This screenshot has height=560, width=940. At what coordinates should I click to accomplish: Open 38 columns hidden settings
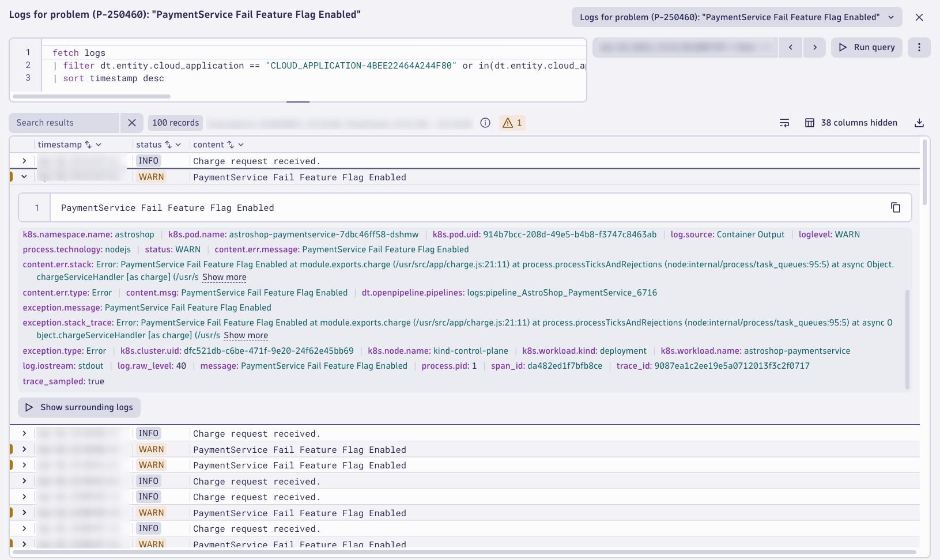851,123
